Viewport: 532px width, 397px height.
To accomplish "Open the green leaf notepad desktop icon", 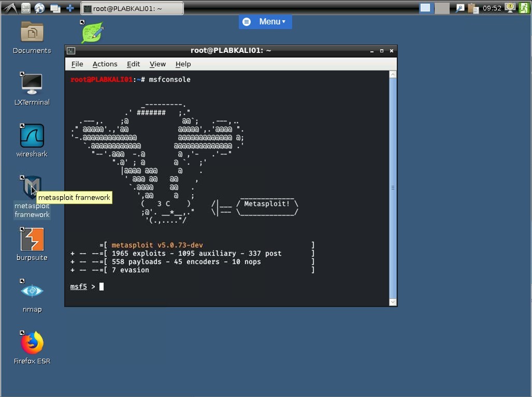I will (92, 33).
